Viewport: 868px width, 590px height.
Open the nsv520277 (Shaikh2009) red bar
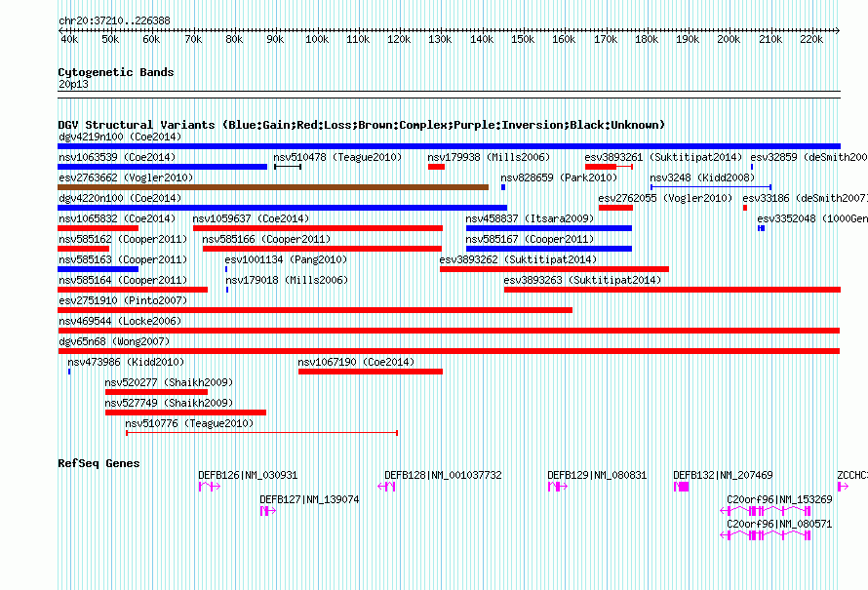tap(157, 392)
